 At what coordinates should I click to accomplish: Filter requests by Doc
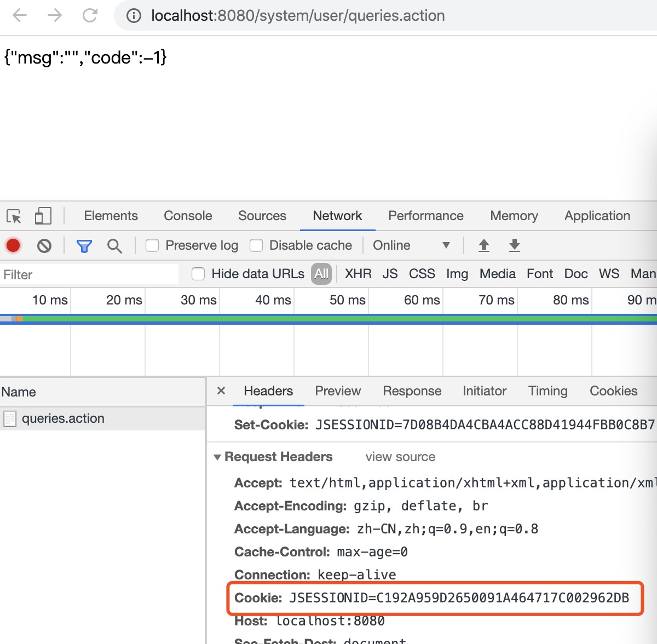(x=576, y=274)
